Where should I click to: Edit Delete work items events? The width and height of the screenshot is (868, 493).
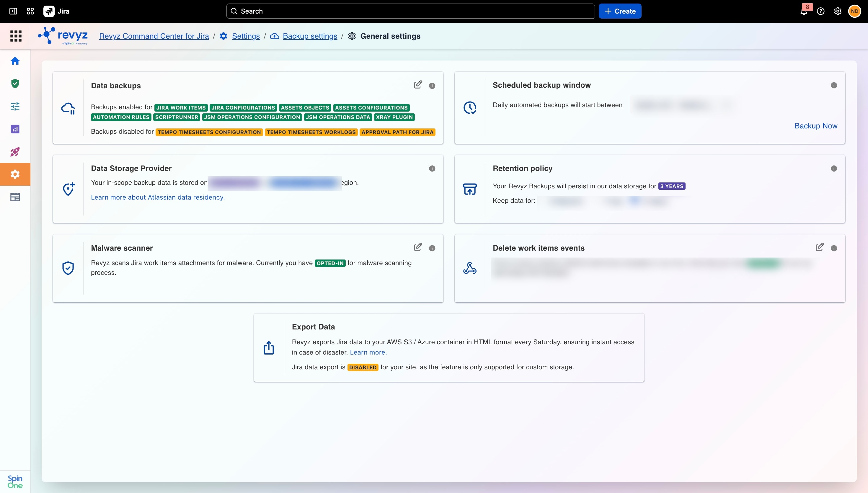(820, 247)
